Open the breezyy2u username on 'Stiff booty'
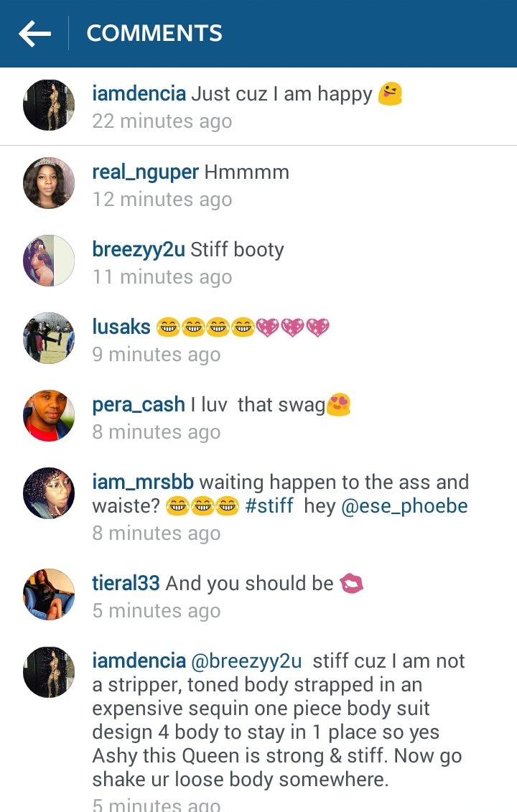Screen dimensions: 517x812 pos(139,250)
